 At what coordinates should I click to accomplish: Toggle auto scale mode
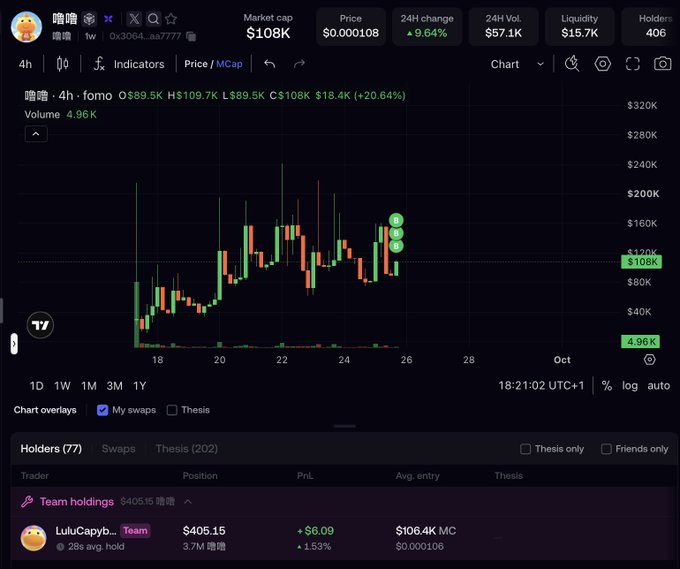pyautogui.click(x=658, y=385)
